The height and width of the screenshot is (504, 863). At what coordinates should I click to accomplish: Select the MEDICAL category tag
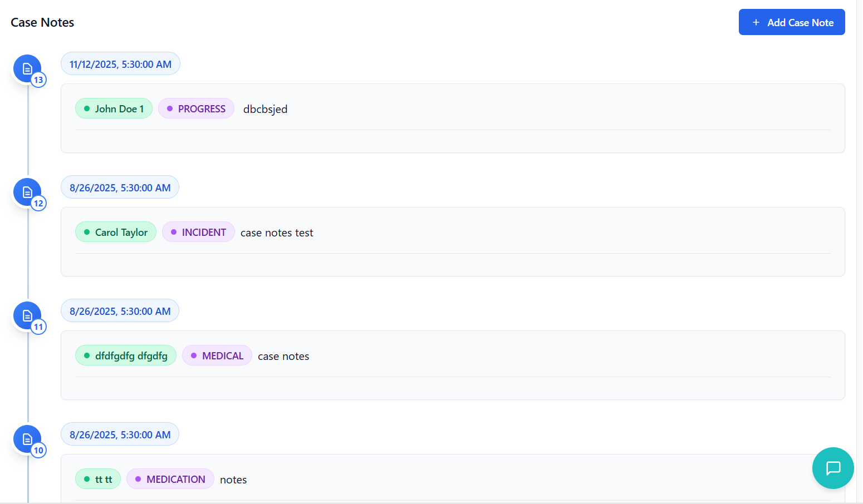click(217, 356)
